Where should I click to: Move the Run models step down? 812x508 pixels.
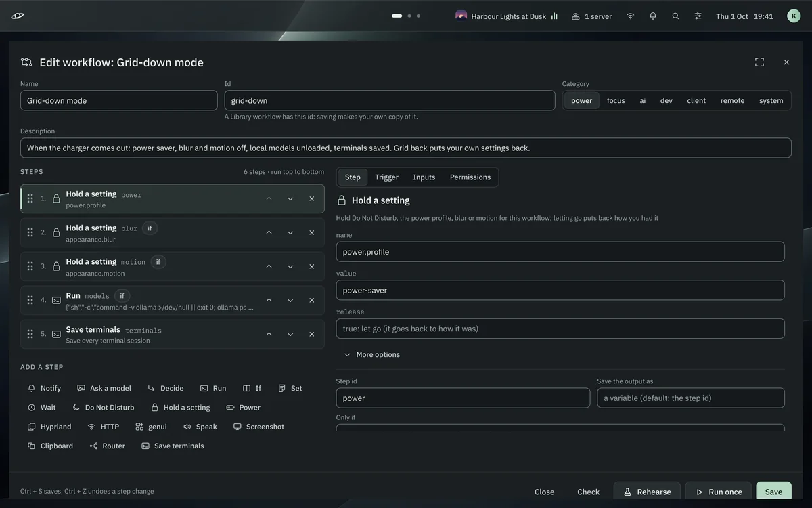tap(290, 300)
